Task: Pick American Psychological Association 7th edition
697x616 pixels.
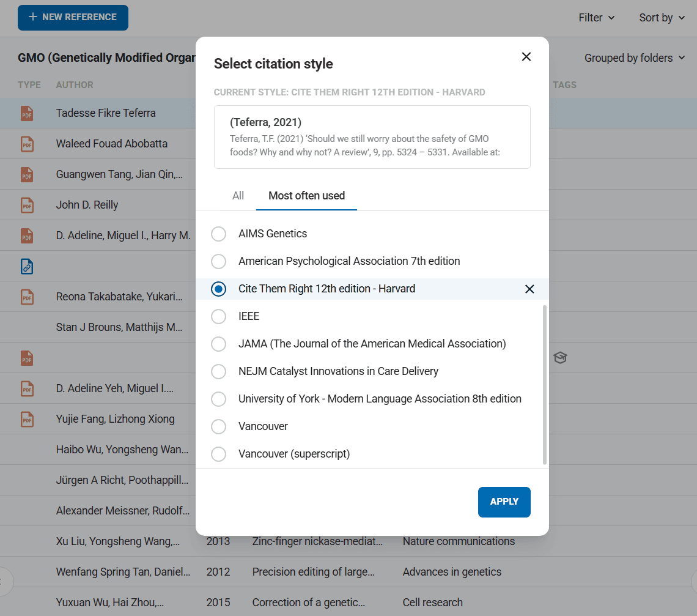Action: (x=218, y=261)
